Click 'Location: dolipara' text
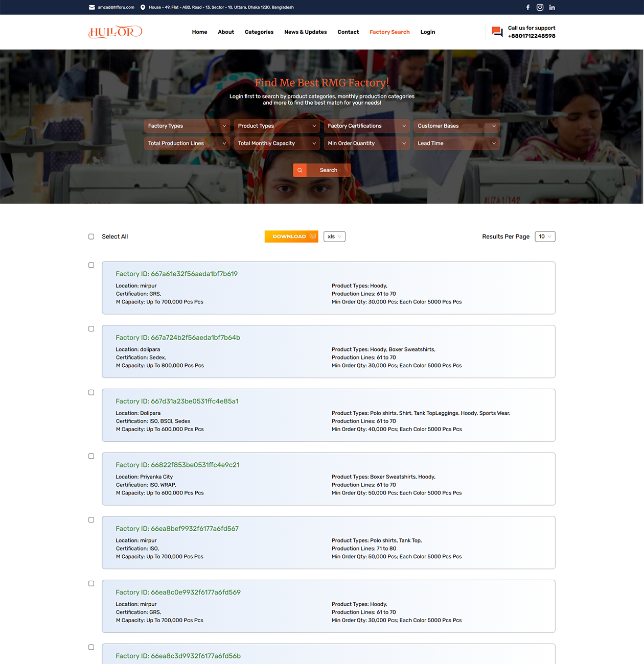 click(x=137, y=350)
